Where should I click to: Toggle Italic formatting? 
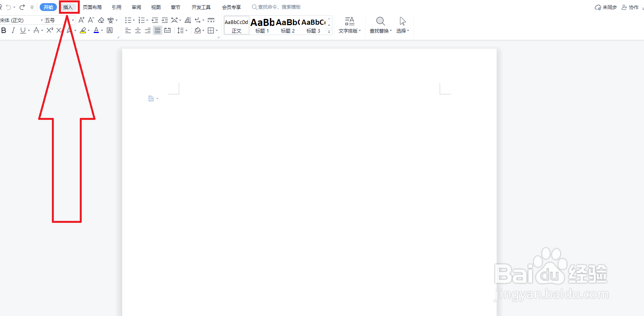click(13, 30)
